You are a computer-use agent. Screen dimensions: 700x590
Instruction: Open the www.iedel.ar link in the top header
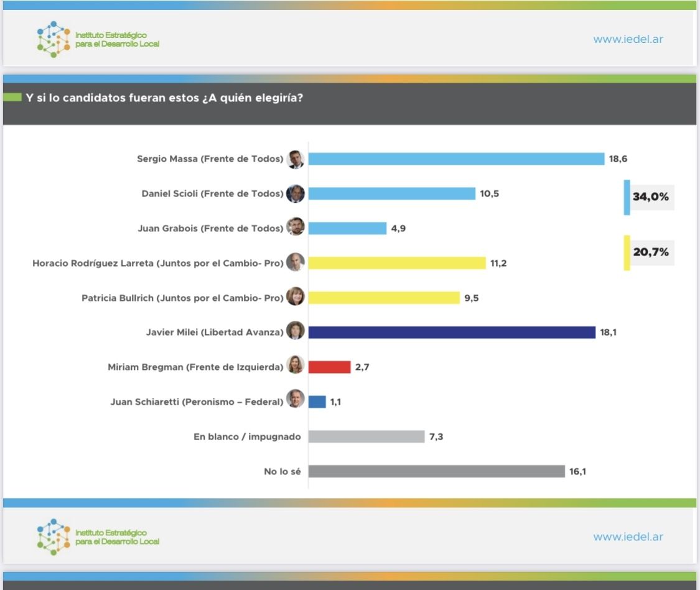(x=628, y=39)
